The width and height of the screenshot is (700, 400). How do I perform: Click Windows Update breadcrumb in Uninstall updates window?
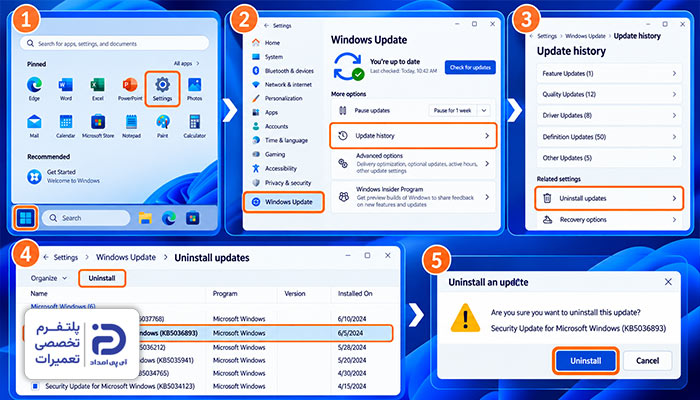coord(126,258)
